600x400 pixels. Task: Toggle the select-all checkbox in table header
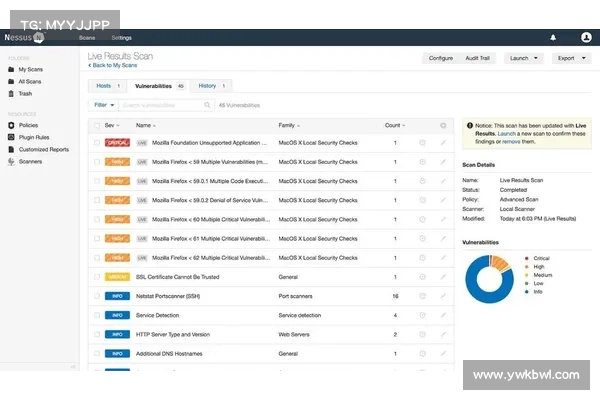tap(97, 126)
